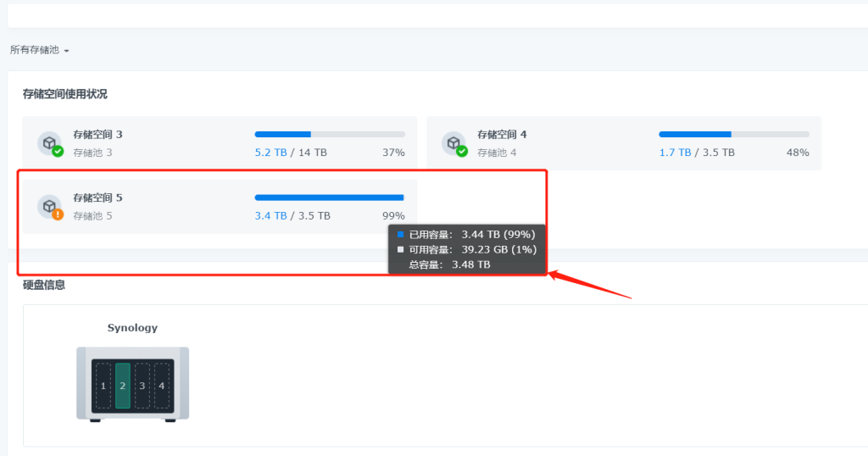Click the 3.4 TB used capacity link

click(270, 216)
